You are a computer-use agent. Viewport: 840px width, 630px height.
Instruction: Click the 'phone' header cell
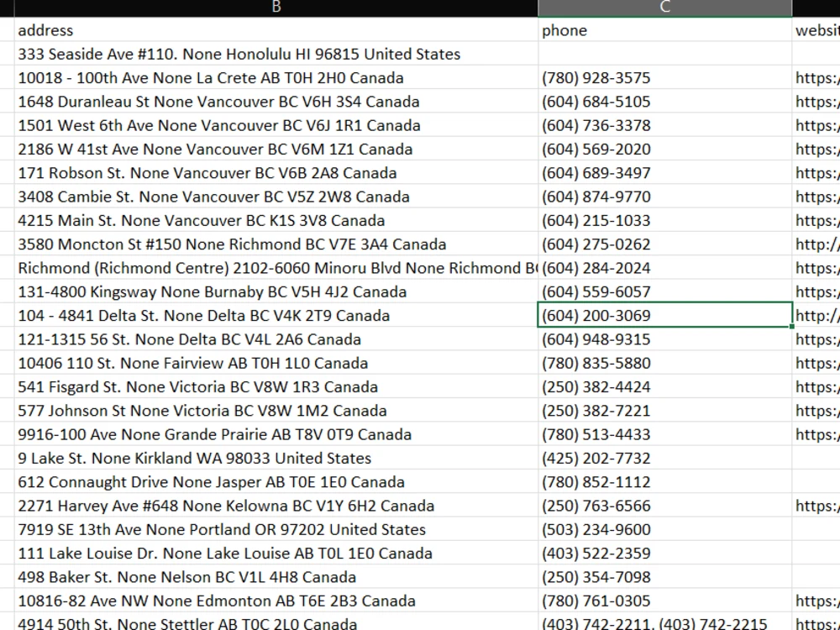pos(664,30)
